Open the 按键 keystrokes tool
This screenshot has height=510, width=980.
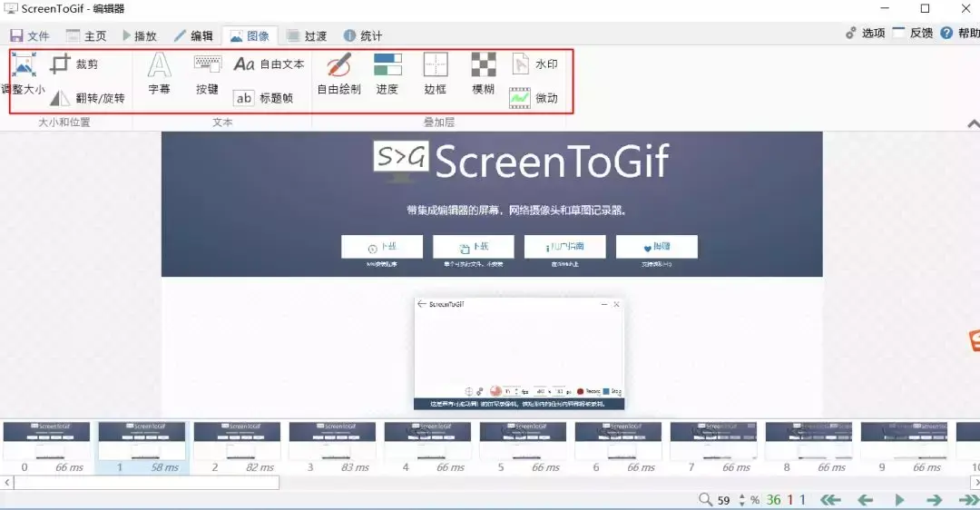tap(207, 74)
